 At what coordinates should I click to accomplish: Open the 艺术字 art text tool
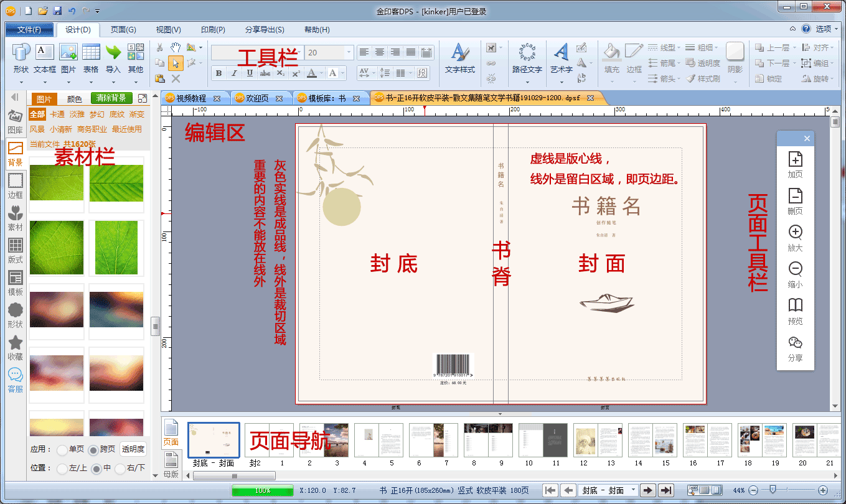tap(561, 58)
